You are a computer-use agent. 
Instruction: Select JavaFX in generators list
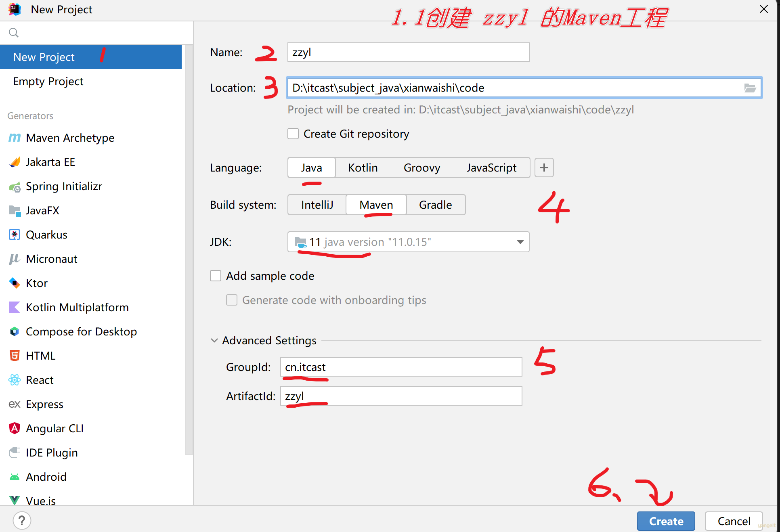91,210
